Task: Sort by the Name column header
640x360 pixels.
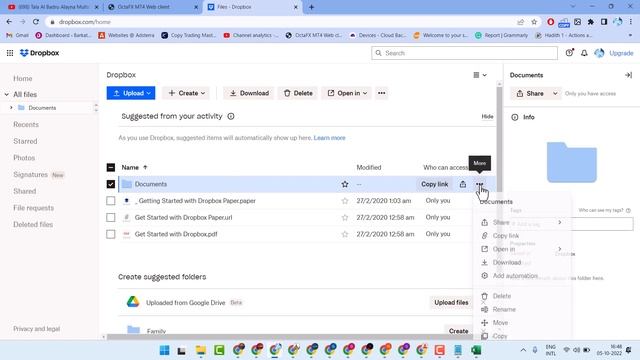Action: (x=134, y=167)
